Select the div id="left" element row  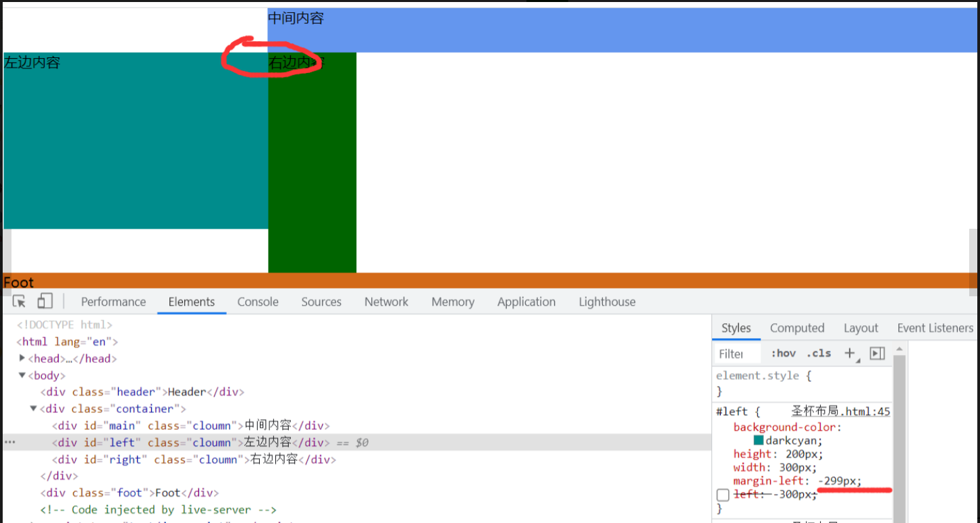pos(356,442)
